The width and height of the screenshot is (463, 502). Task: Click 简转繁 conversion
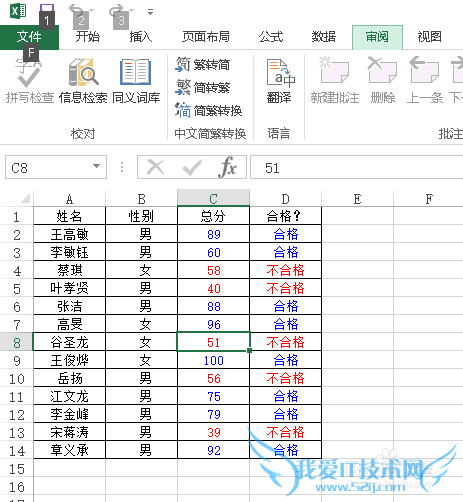(x=203, y=88)
